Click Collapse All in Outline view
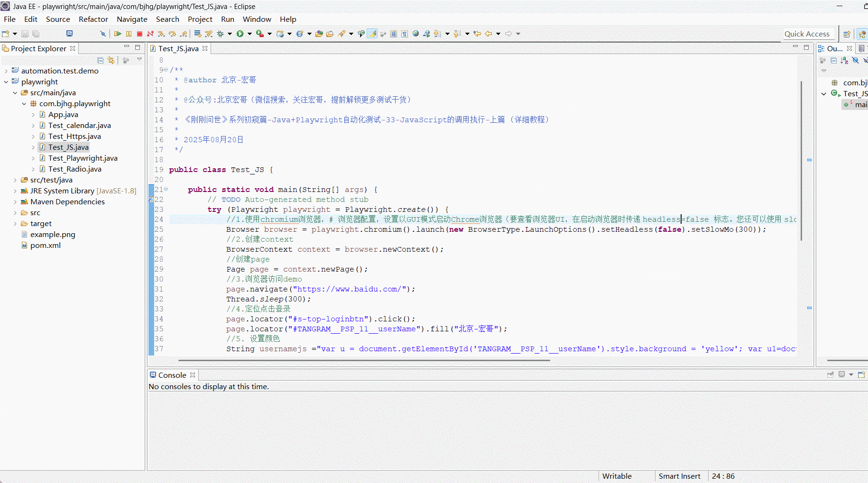Image resolution: width=868 pixels, height=483 pixels. coord(833,60)
